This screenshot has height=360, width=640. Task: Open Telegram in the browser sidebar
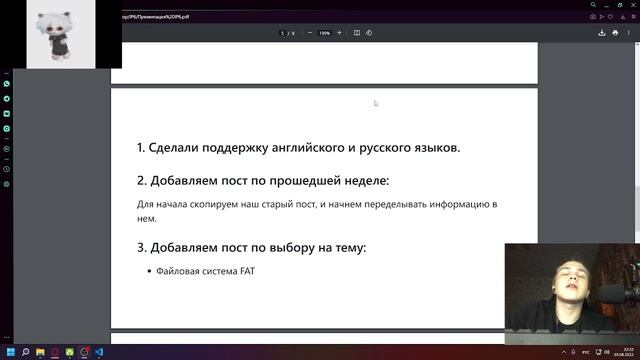(x=7, y=99)
